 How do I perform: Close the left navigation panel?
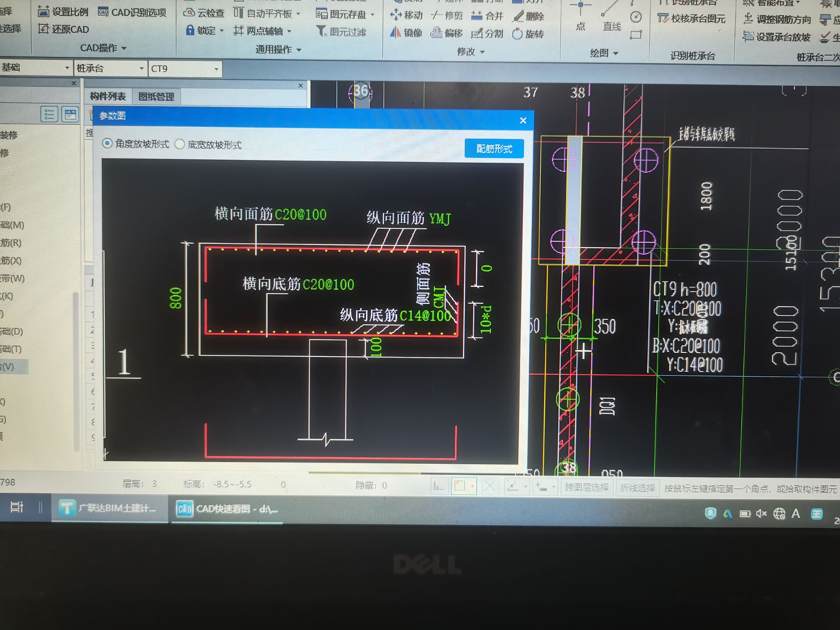click(x=73, y=83)
